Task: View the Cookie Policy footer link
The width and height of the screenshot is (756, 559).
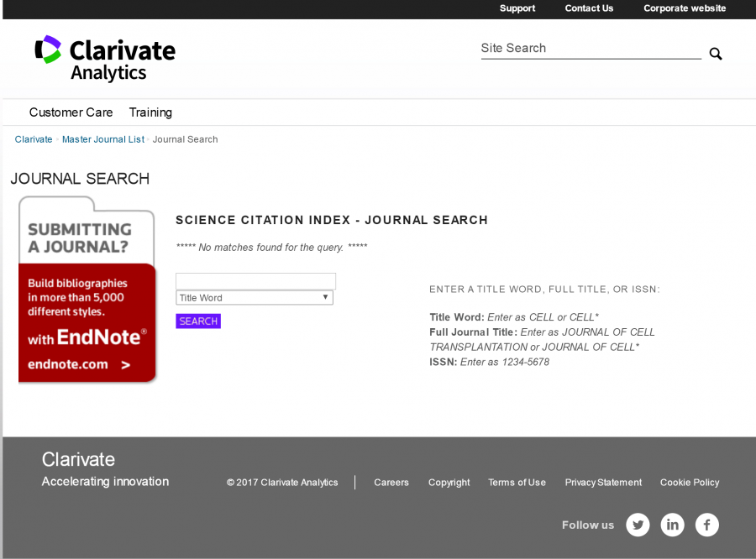Action: [690, 483]
